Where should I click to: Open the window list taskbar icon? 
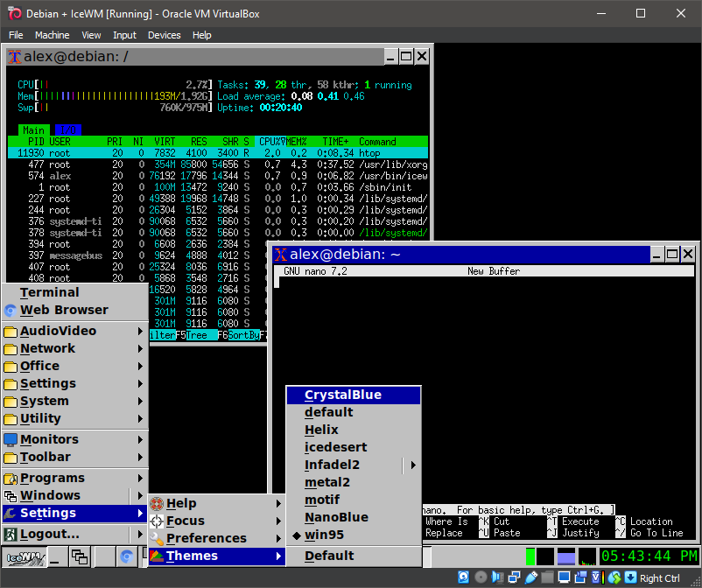(x=80, y=556)
